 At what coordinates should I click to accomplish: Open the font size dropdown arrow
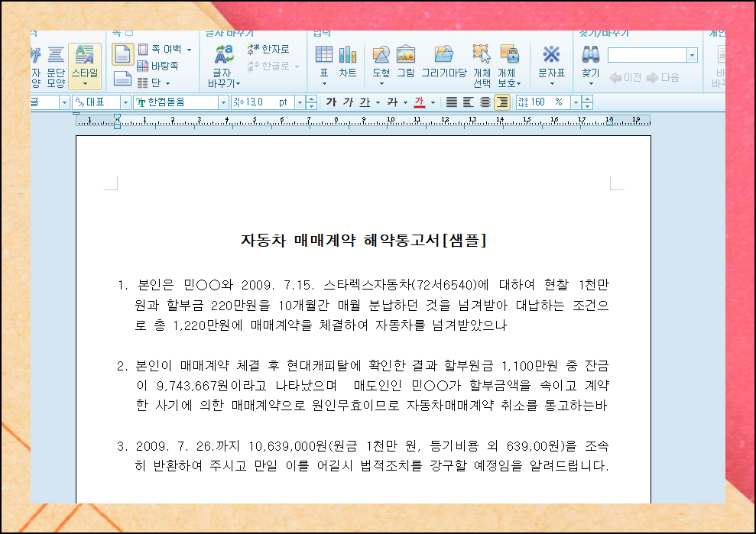[300, 102]
